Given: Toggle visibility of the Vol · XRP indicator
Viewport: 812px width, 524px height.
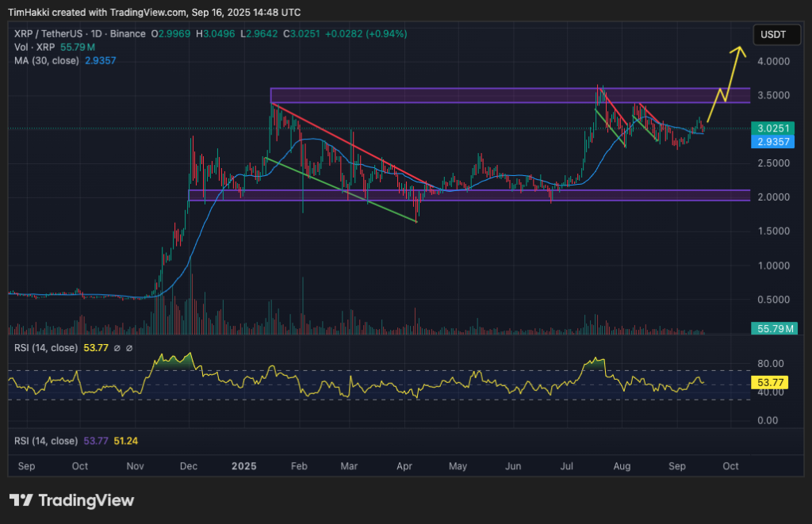Looking at the screenshot, I should pyautogui.click(x=34, y=47).
